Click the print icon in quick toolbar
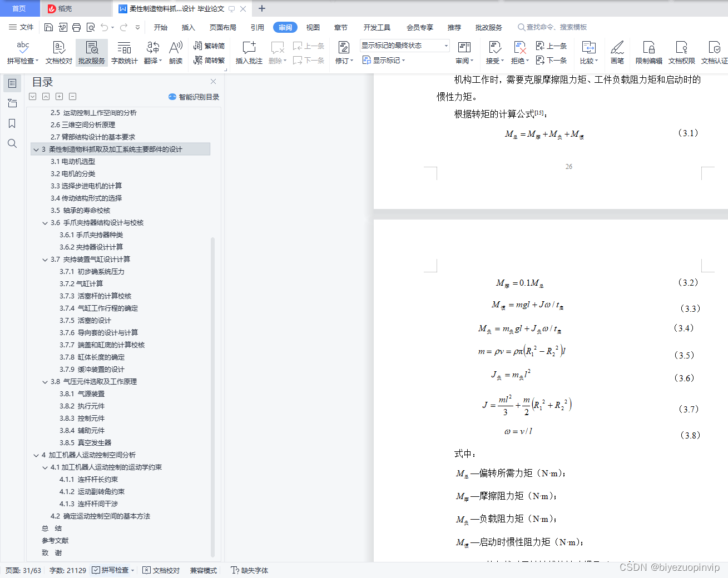 [x=77, y=27]
